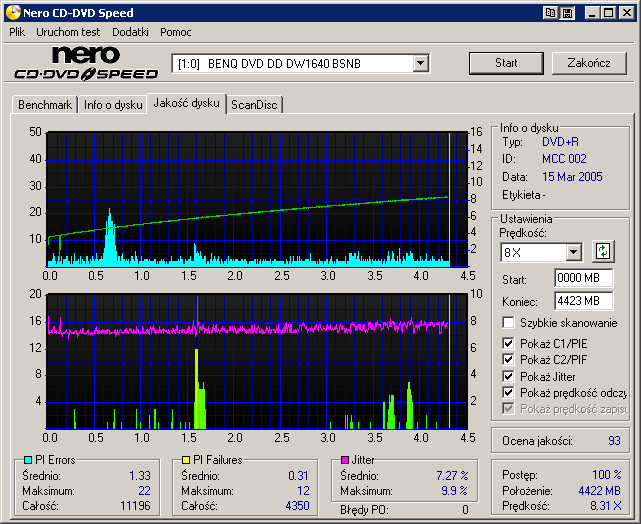Click the magenta Jitter color swatch
The height and width of the screenshot is (524, 641).
coord(345,460)
